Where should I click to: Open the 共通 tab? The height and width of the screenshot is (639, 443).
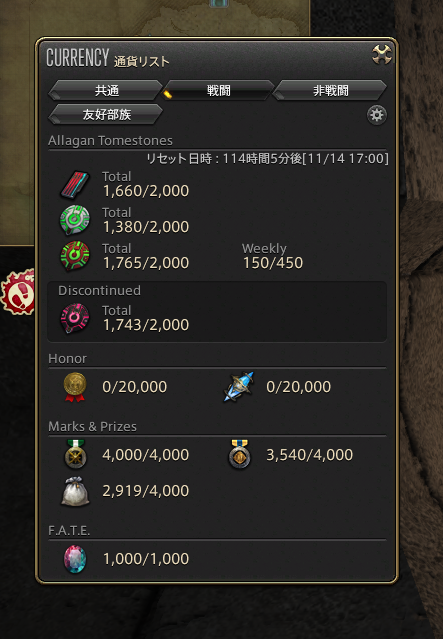click(x=106, y=90)
